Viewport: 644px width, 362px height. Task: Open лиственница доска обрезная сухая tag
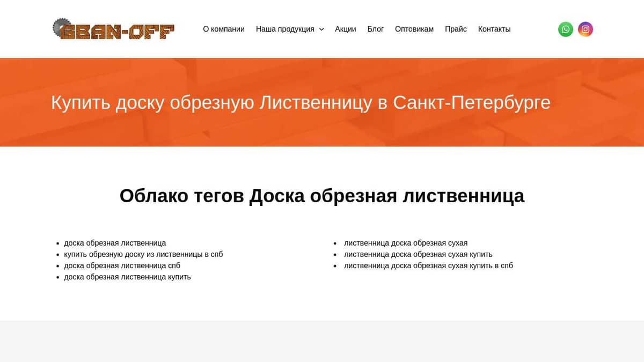(x=406, y=242)
